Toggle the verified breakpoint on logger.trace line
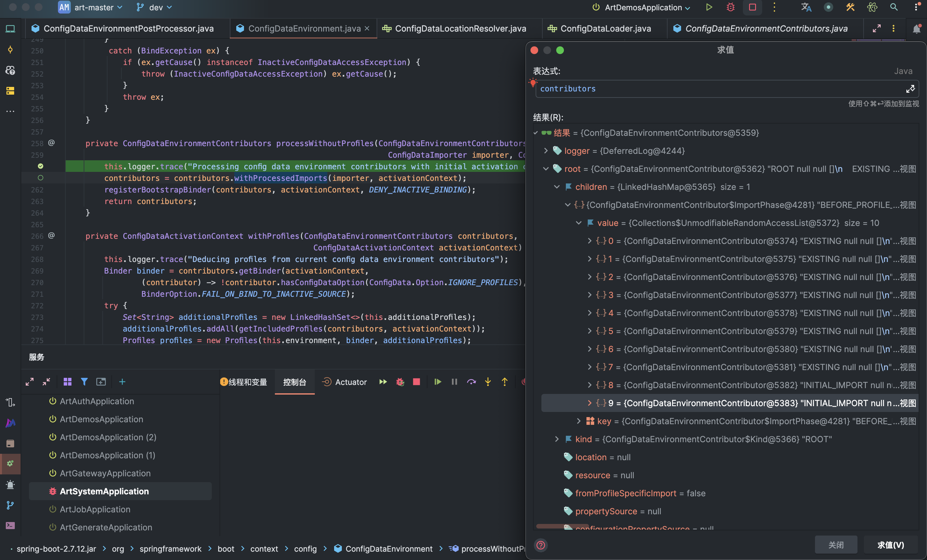 (x=41, y=166)
